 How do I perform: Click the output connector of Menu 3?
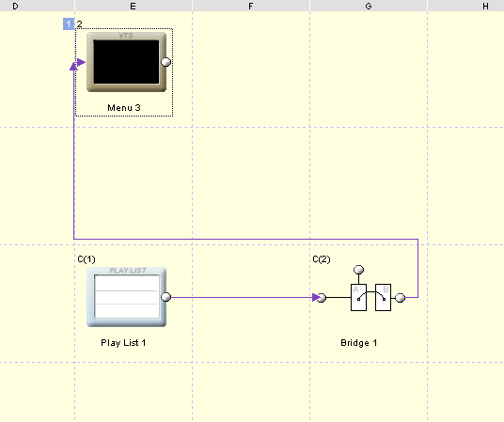[165, 62]
